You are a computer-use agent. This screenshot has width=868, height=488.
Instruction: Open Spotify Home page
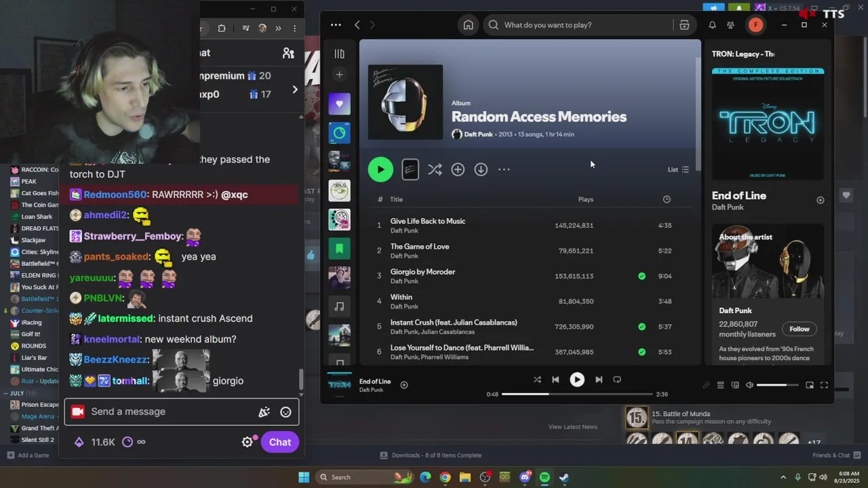468,25
